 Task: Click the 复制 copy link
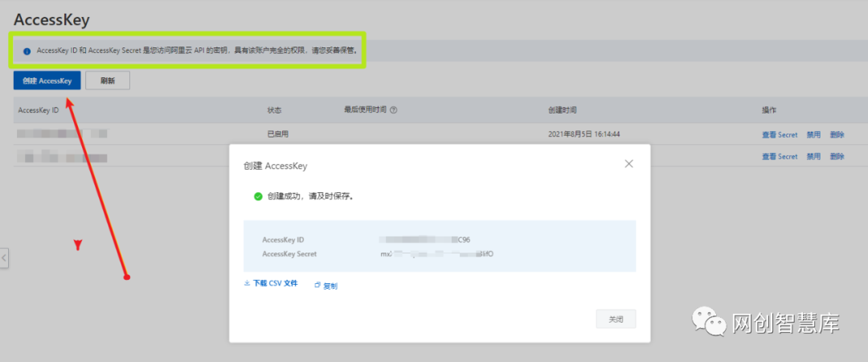[326, 286]
